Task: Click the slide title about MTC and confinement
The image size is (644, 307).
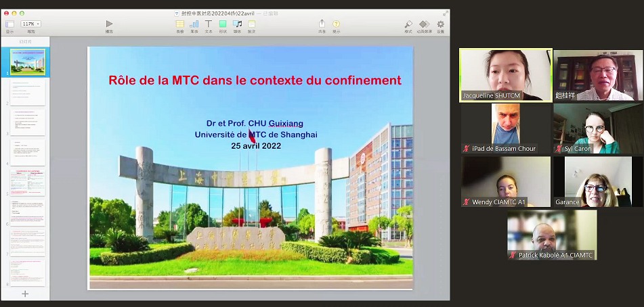Action: (255, 80)
